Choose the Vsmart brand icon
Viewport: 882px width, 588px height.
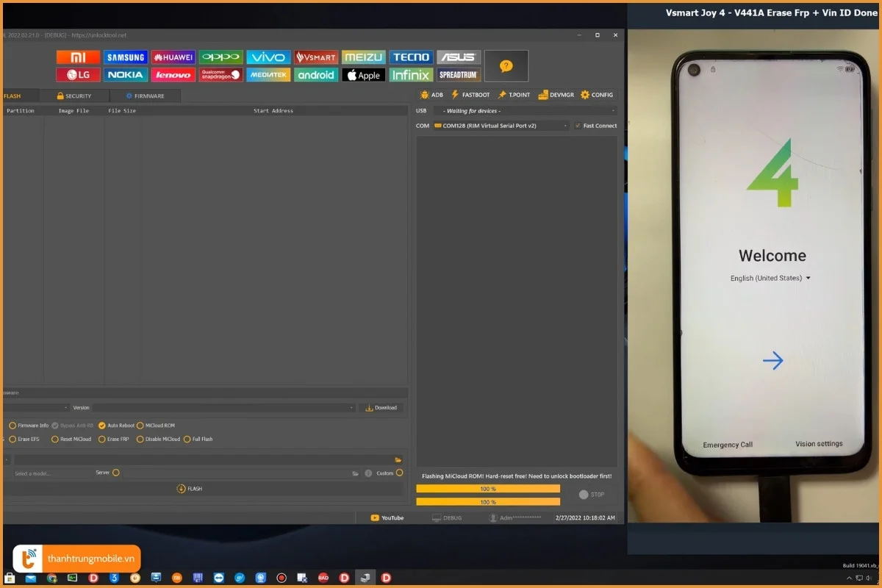click(316, 57)
